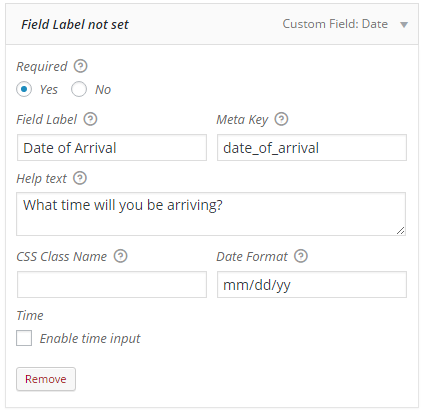Click the Required help question icon
424x413 pixels.
click(80, 66)
